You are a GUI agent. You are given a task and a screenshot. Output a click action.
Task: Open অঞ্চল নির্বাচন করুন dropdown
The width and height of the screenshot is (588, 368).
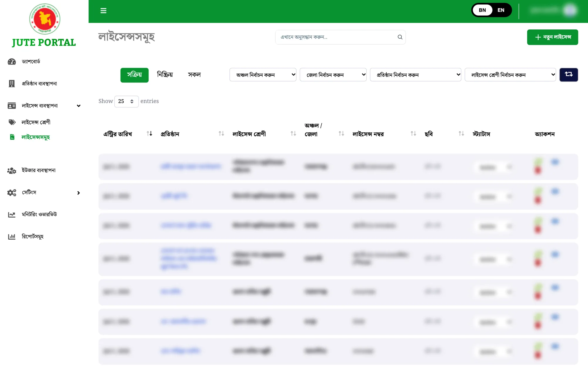tap(263, 75)
